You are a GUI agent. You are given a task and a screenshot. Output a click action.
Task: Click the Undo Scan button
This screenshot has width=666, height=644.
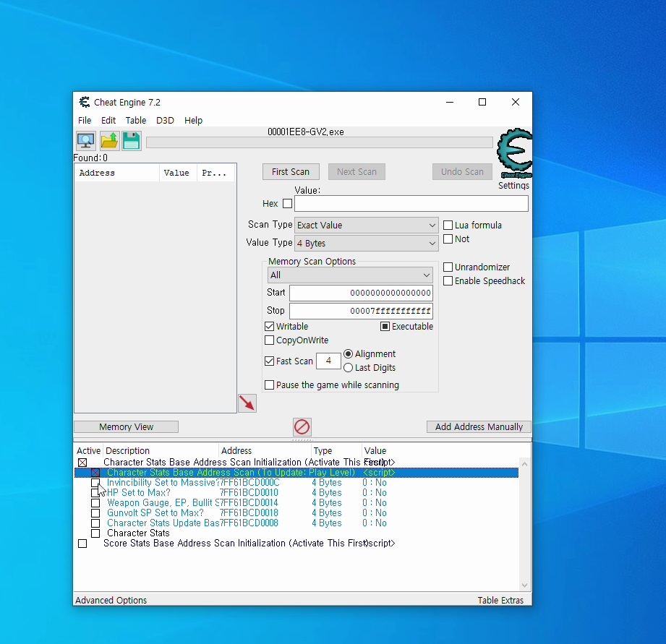pyautogui.click(x=462, y=172)
